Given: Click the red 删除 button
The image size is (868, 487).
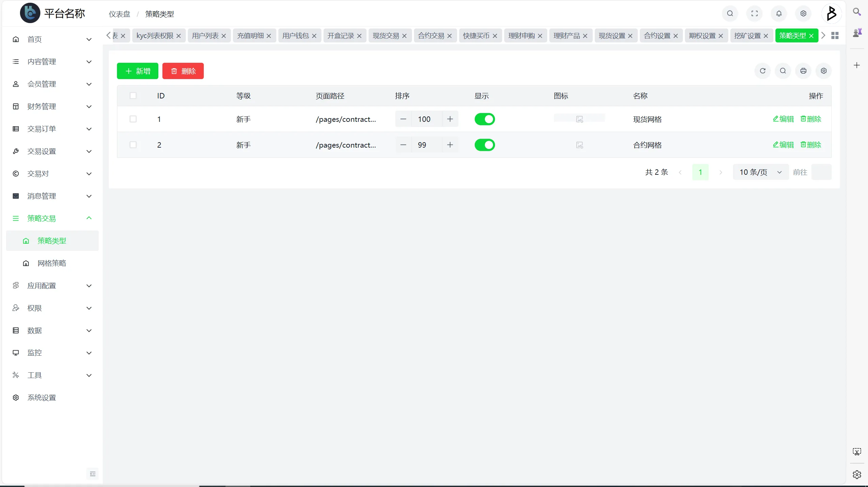Looking at the screenshot, I should coord(183,71).
